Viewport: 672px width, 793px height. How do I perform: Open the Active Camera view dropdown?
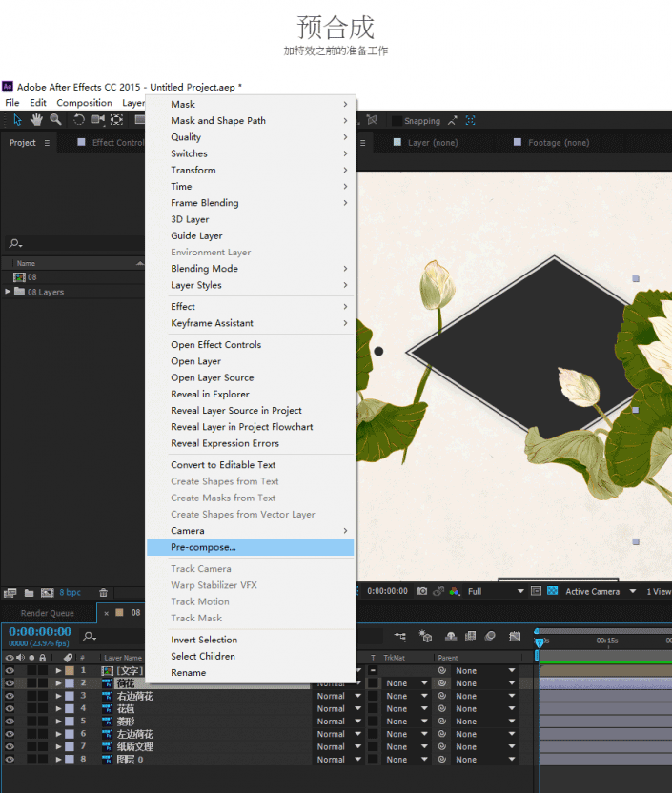coord(601,591)
